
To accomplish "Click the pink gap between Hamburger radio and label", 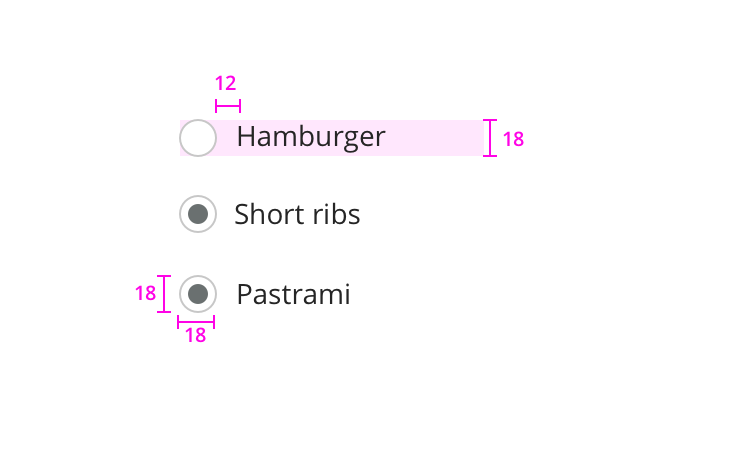I will [226, 138].
